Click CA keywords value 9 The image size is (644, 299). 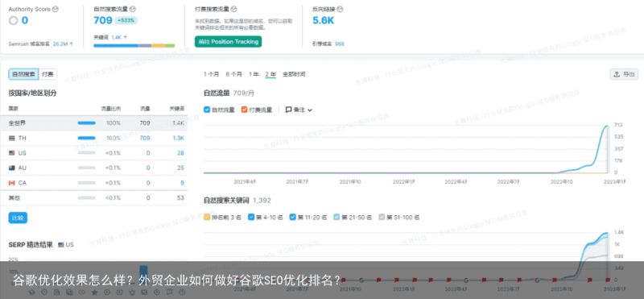183,183
